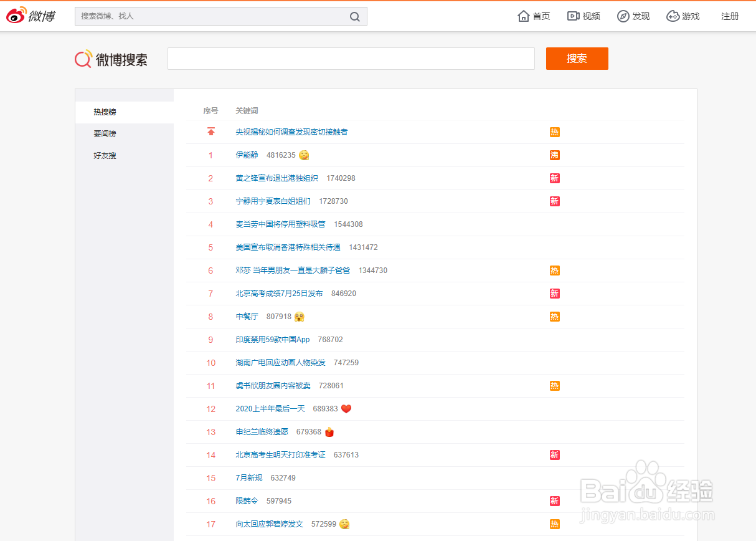Click rank number 15 in 序号 column

210,478
